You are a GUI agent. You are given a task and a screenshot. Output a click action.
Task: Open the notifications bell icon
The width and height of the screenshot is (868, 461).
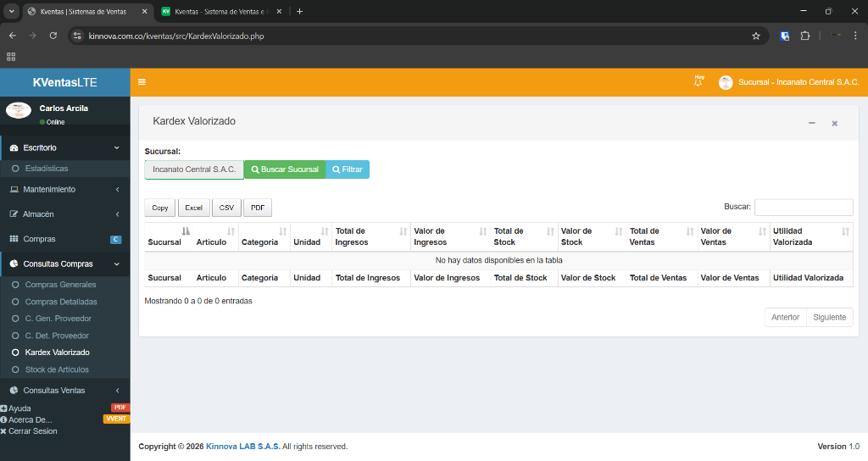[x=698, y=81]
